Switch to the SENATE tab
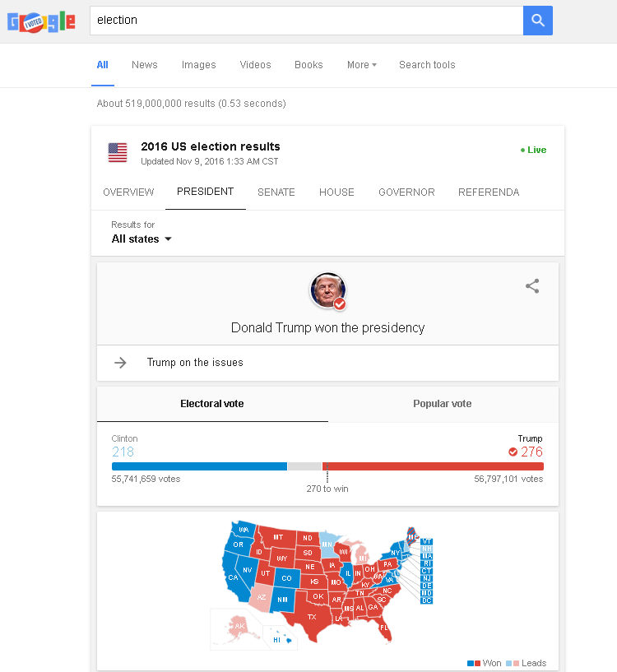The width and height of the screenshot is (617, 672). pyautogui.click(x=276, y=192)
